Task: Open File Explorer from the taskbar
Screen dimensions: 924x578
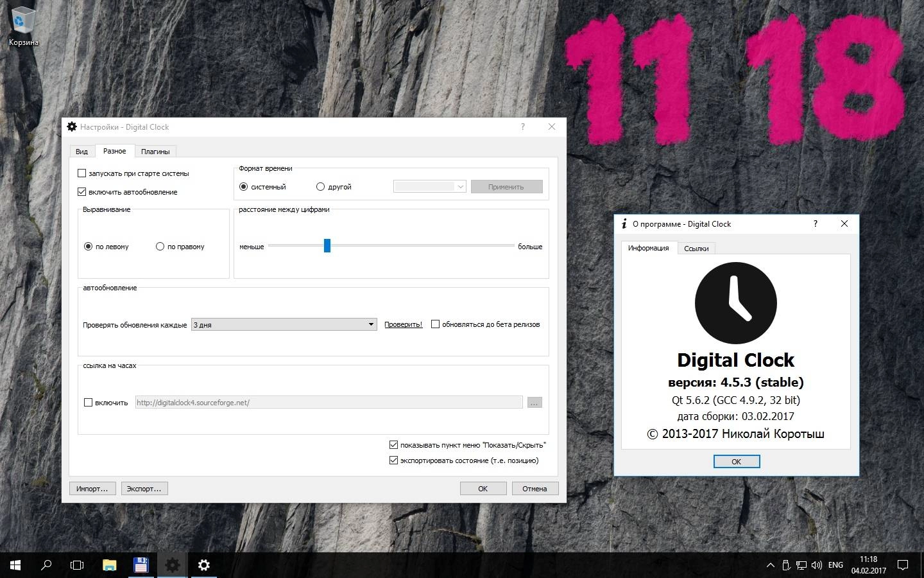Action: pos(109,565)
